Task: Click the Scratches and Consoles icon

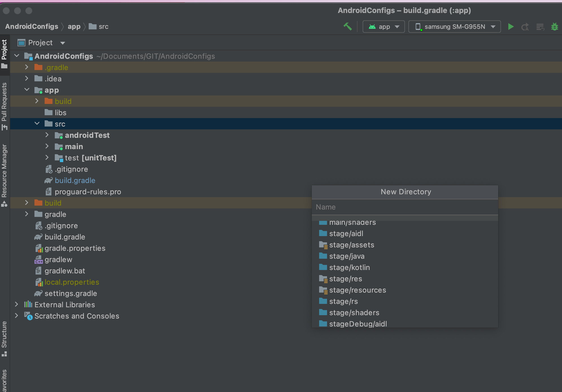Action: (x=28, y=316)
